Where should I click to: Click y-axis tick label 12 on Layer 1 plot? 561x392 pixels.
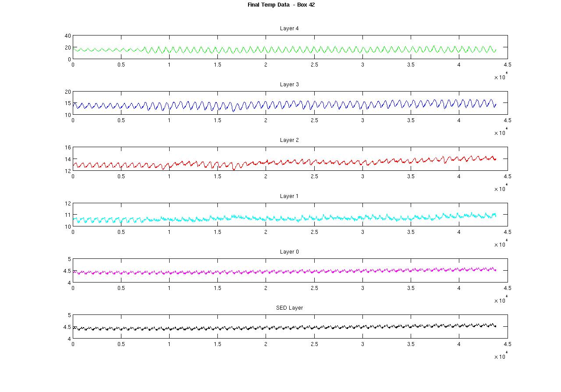click(x=67, y=204)
